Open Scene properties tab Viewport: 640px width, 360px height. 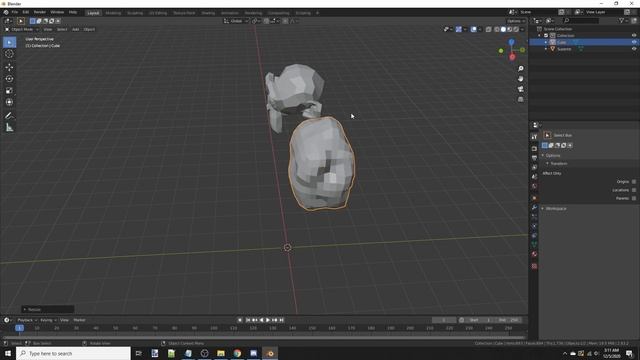(534, 177)
